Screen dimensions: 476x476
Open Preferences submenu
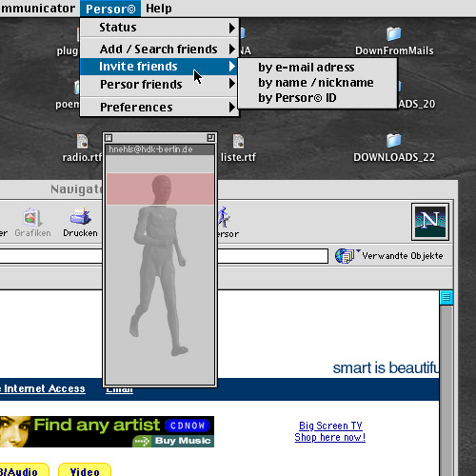(x=159, y=107)
